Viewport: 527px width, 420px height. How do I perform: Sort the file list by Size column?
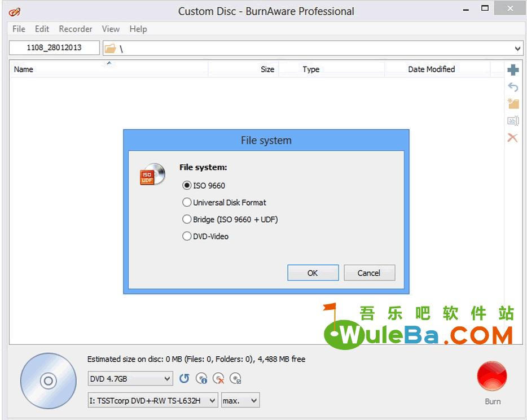(x=244, y=69)
